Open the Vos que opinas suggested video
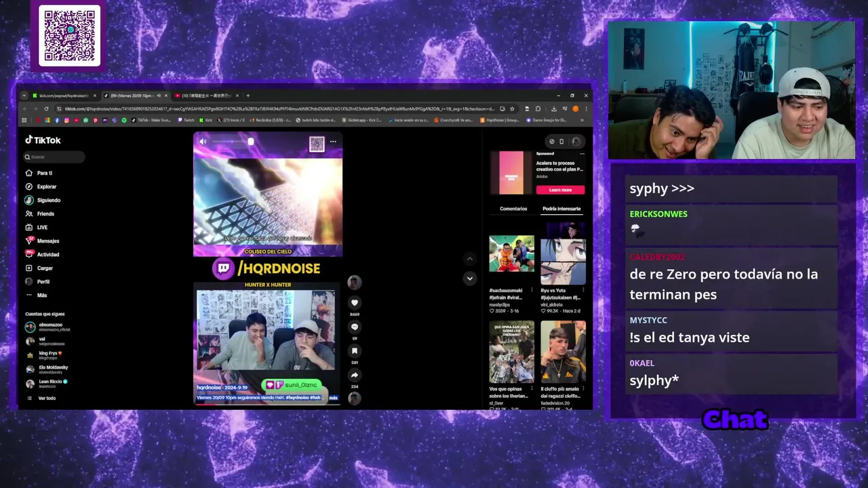This screenshot has width=868, height=488. 511,352
